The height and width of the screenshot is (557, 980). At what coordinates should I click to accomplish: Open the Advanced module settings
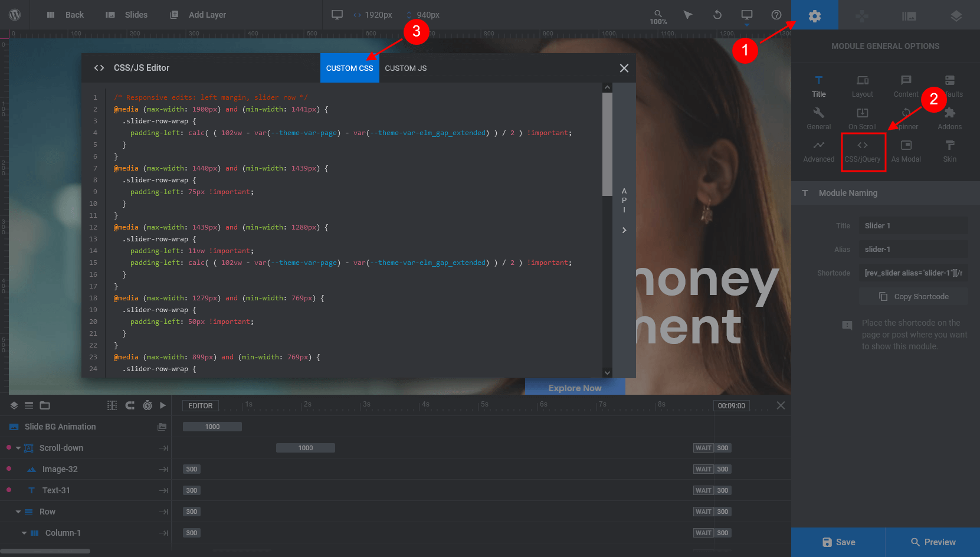pos(819,152)
